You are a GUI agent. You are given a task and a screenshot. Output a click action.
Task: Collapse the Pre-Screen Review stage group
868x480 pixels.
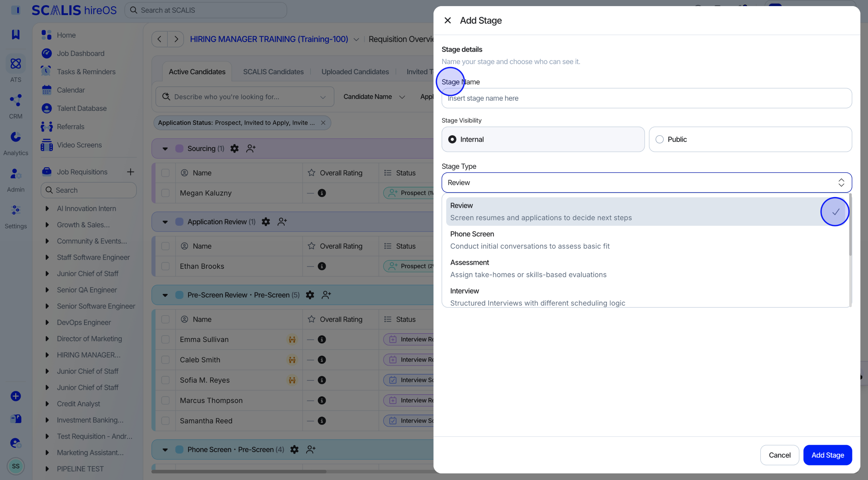pos(165,295)
